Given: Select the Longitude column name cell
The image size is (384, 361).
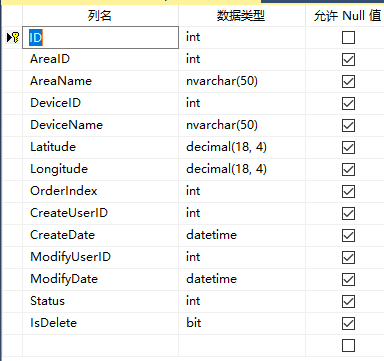Looking at the screenshot, I should pyautogui.click(x=100, y=169).
